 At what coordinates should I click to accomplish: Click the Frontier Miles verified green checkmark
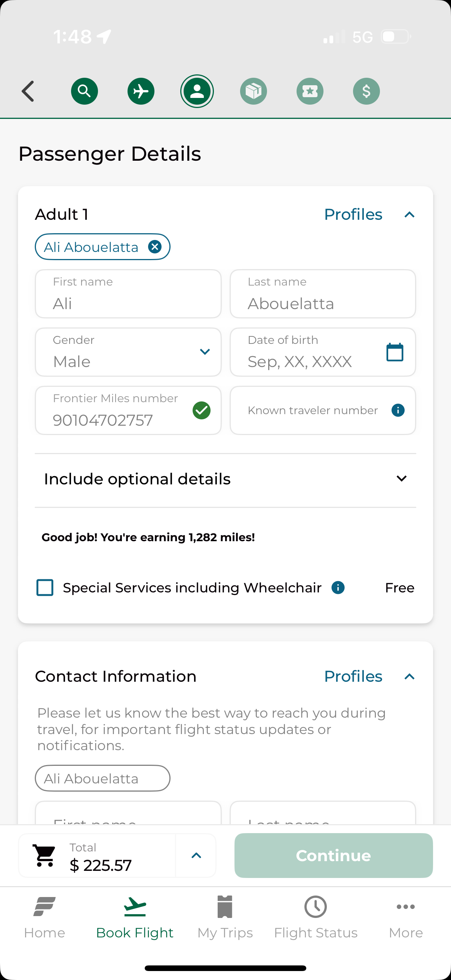pos(202,410)
